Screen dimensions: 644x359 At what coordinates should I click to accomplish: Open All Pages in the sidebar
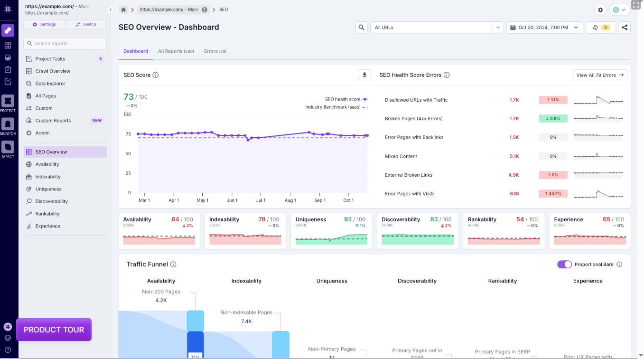click(x=65, y=96)
